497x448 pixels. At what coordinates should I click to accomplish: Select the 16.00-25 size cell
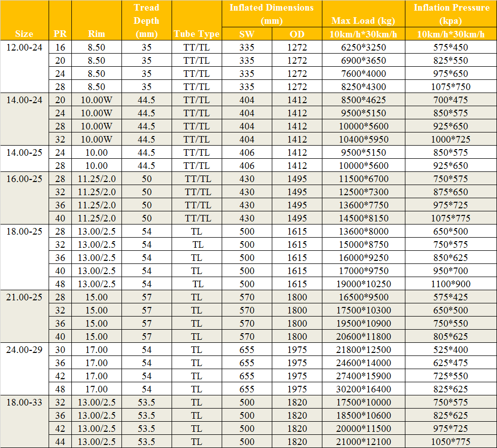(x=24, y=178)
